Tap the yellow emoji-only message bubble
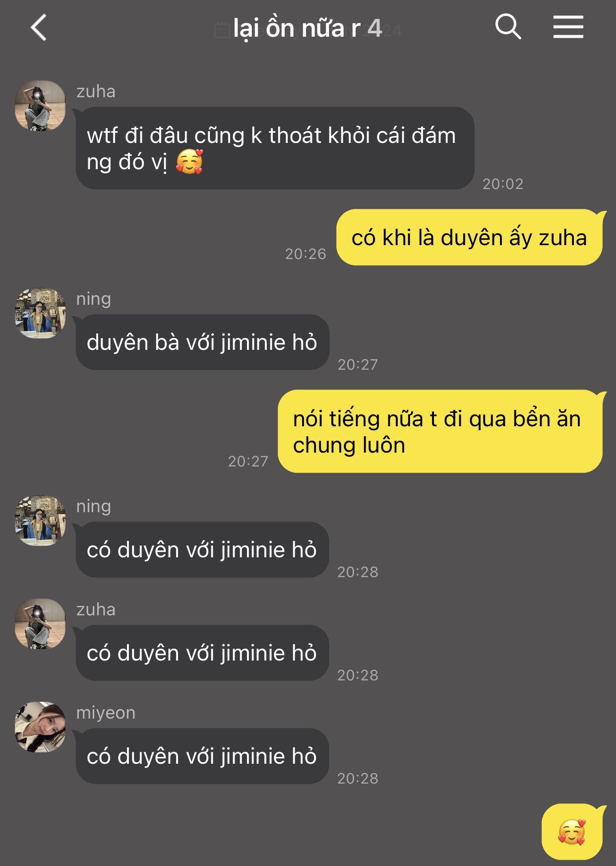 572,832
